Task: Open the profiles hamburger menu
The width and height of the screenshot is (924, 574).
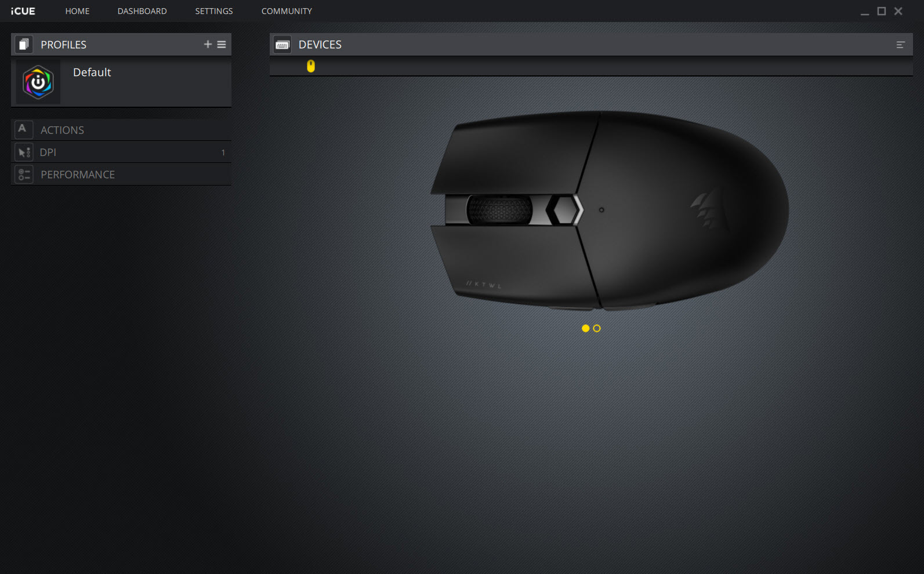Action: [x=222, y=44]
